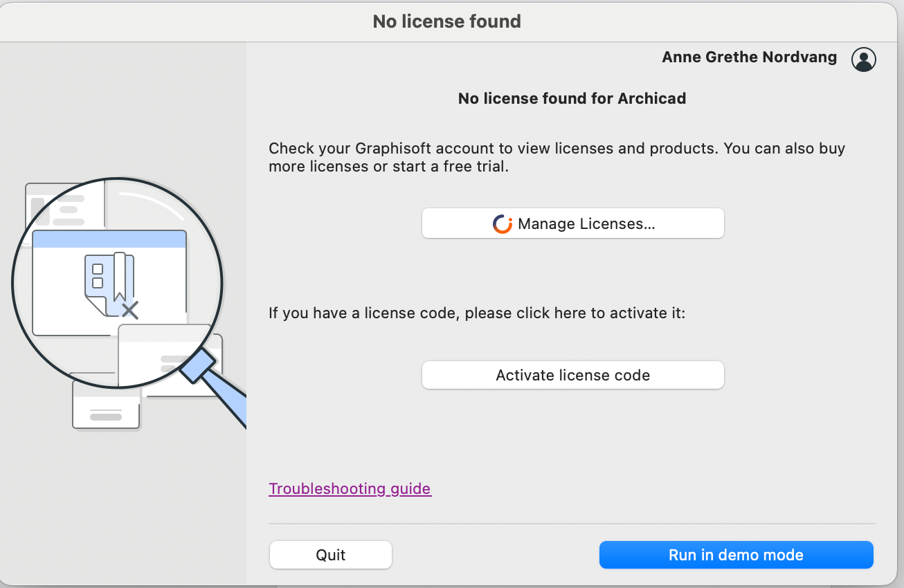Open Manage Licenses…

pos(572,223)
